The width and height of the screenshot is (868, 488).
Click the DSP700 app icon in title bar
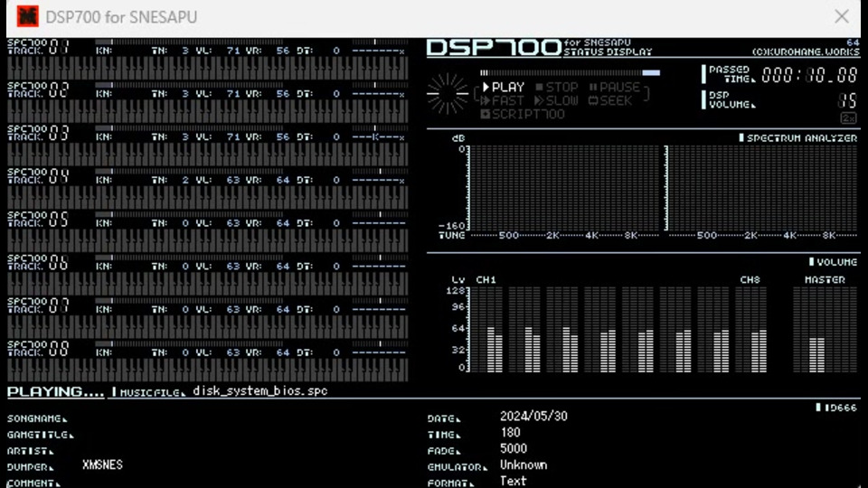[27, 16]
